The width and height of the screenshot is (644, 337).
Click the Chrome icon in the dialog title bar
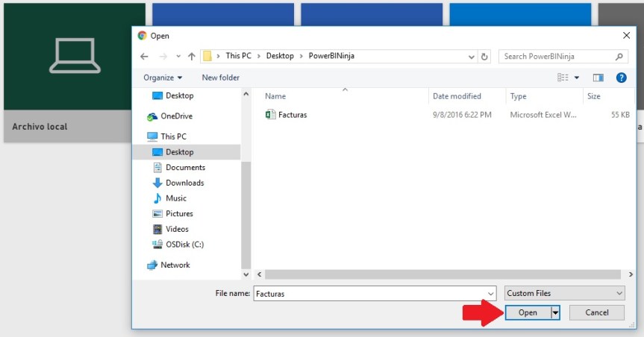[x=142, y=36]
